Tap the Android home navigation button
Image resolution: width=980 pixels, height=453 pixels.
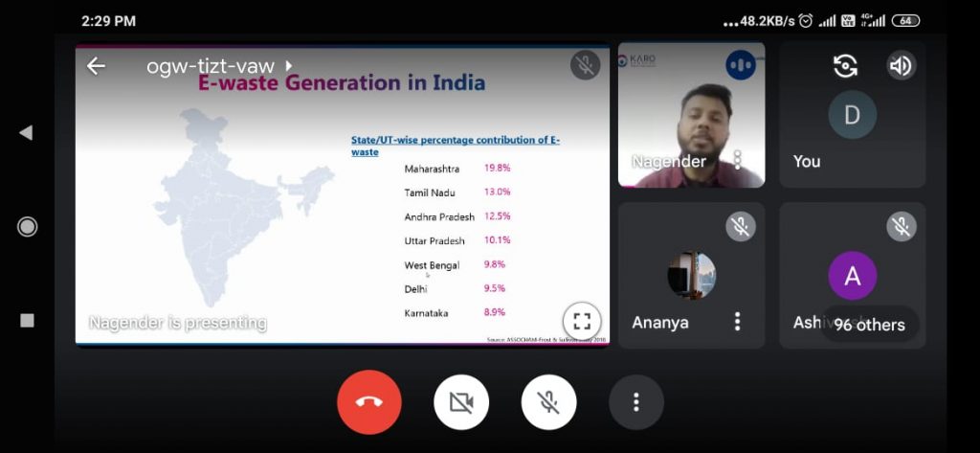tap(28, 227)
